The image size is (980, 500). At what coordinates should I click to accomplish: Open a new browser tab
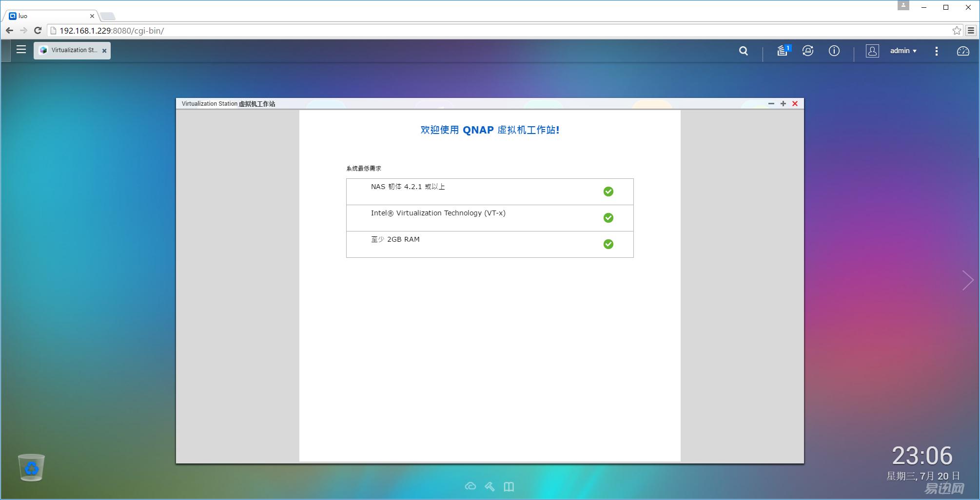point(108,16)
